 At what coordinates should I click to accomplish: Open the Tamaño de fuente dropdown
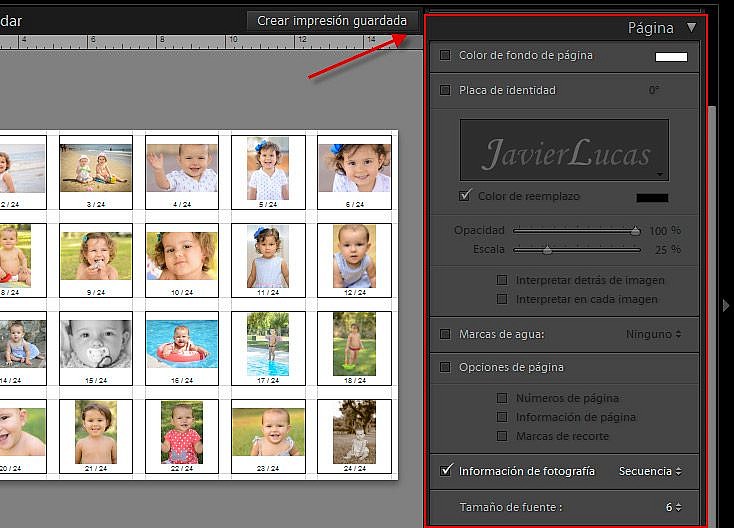pos(673,507)
